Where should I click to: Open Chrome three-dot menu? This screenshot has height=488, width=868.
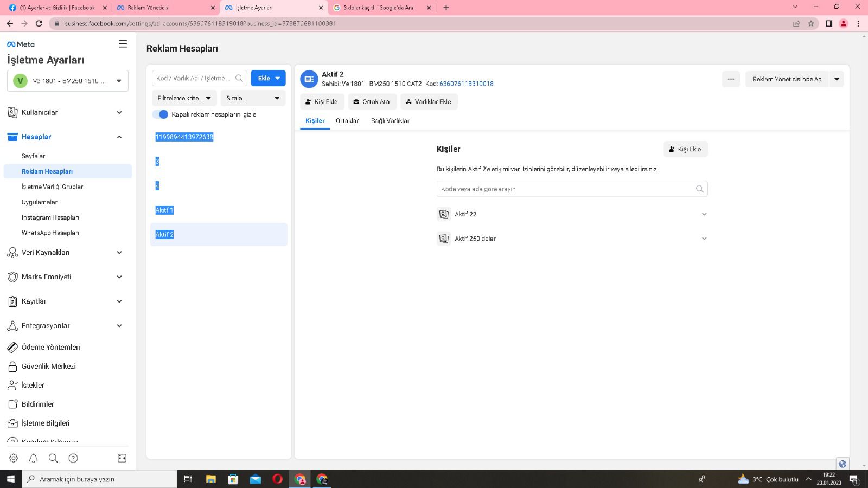[x=858, y=23]
